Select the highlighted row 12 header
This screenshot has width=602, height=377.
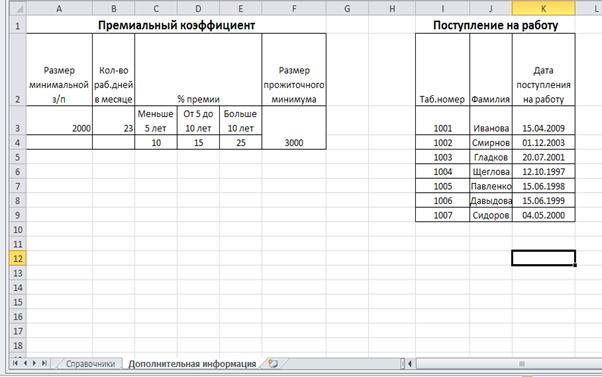pos(18,258)
